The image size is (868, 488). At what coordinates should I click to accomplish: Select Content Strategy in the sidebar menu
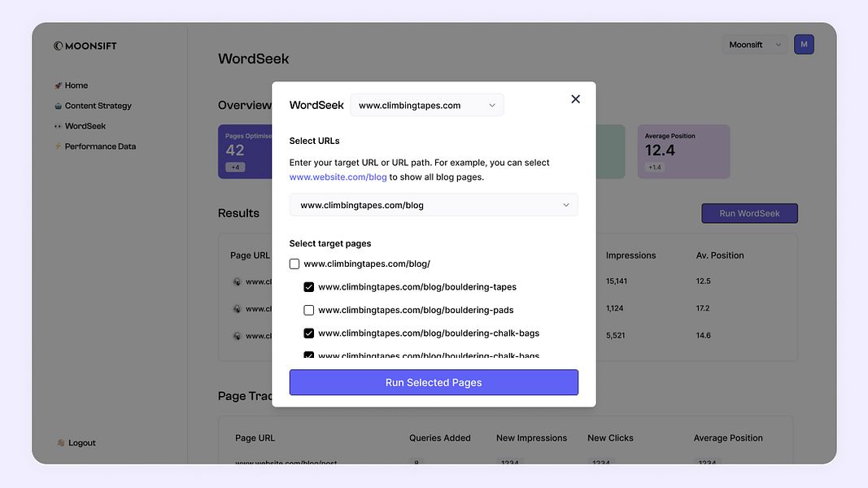tap(98, 105)
